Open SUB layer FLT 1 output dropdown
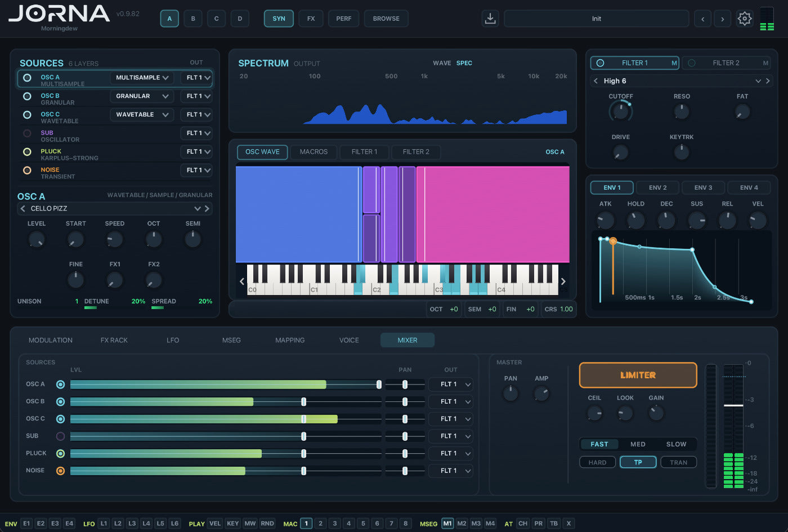The height and width of the screenshot is (532, 788). coord(196,133)
